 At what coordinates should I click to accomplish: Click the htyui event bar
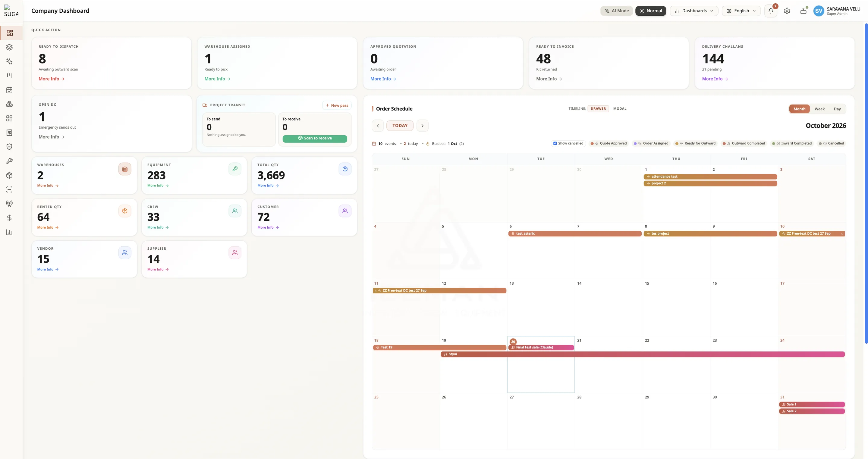click(x=643, y=354)
